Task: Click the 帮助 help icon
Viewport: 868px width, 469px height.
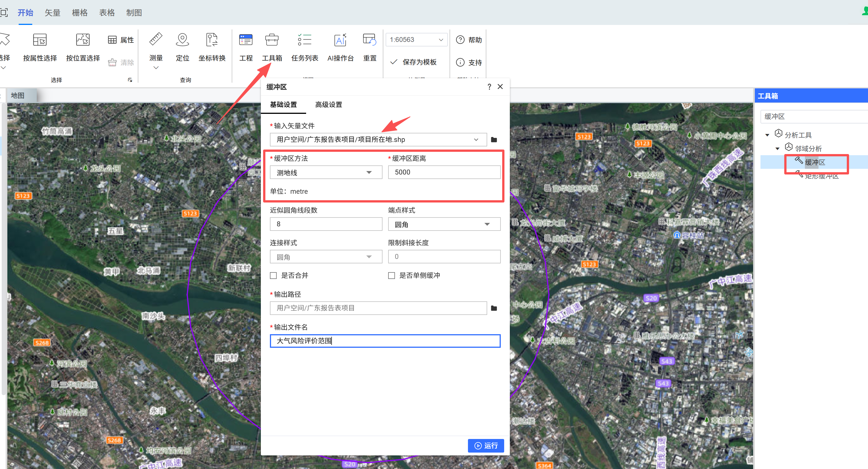Action: click(460, 40)
